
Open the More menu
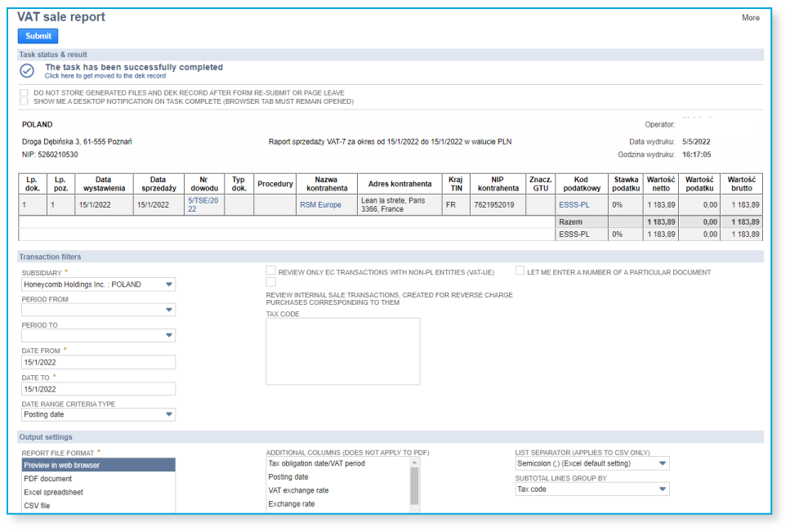[x=750, y=18]
